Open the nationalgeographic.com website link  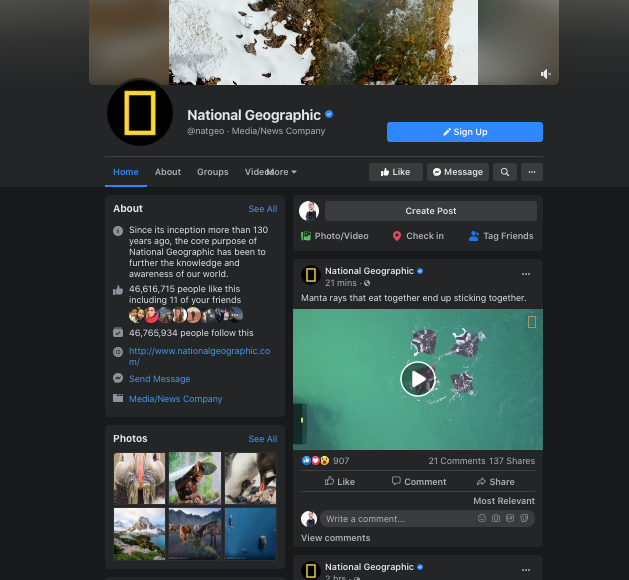coord(199,356)
